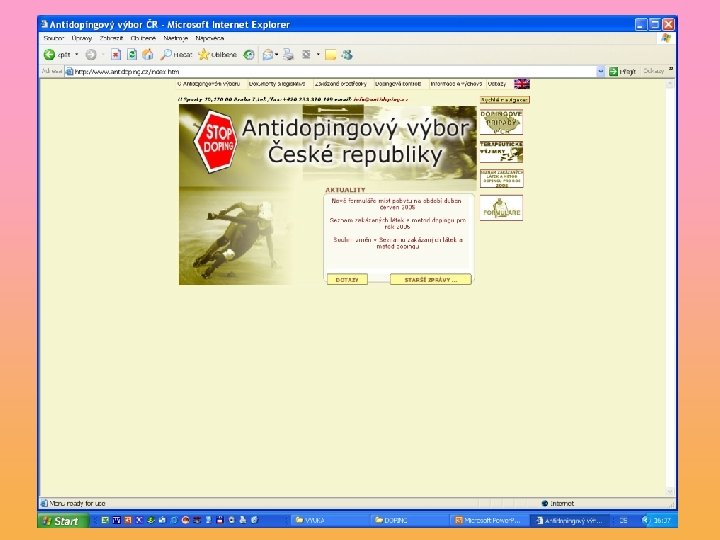Screen dimensions: 720x540
Task: Open the Dopingová kontrola site tab
Action: [398, 84]
